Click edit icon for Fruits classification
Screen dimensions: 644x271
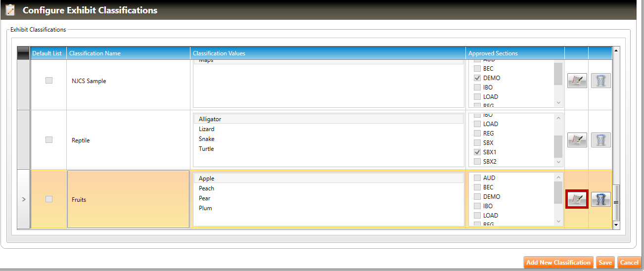tap(577, 199)
